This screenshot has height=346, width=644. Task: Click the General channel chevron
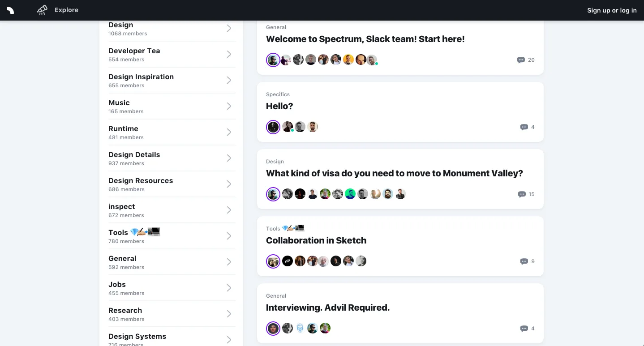(x=229, y=262)
